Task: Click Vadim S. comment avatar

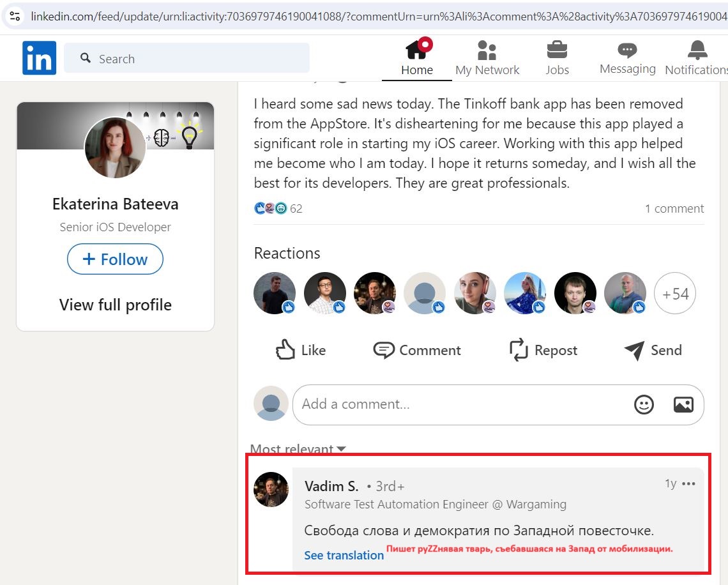Action: click(271, 489)
